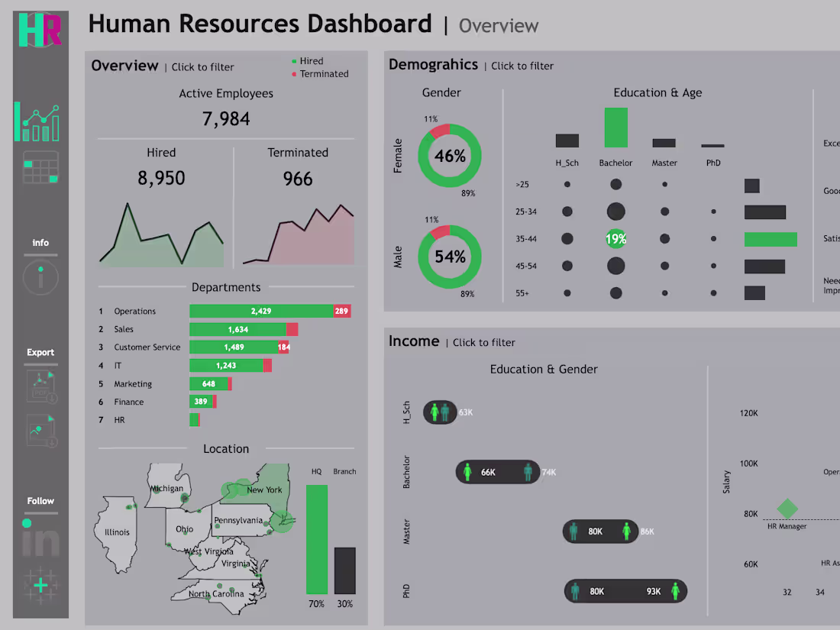Click the plus follow icon at sidebar bottom
840x630 pixels.
pos(40,585)
